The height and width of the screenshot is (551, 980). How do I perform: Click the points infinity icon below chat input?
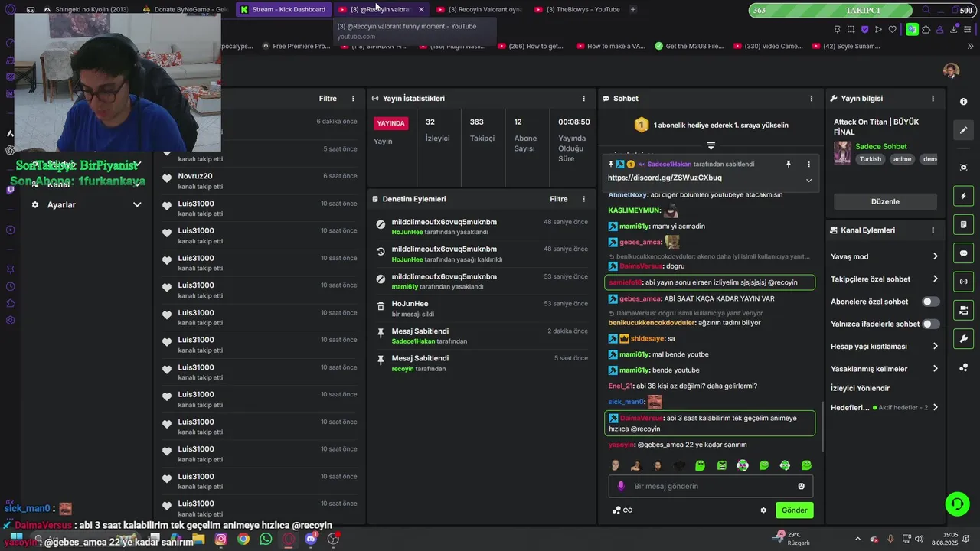622,510
